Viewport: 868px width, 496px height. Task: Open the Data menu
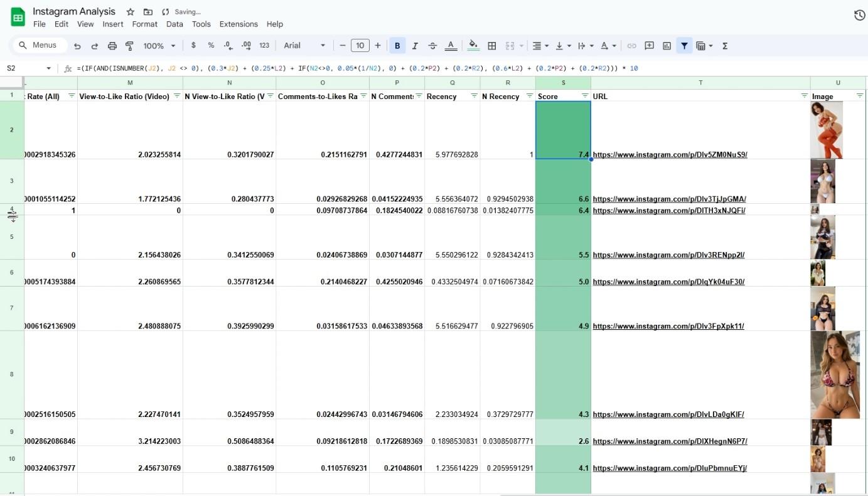pyautogui.click(x=174, y=24)
